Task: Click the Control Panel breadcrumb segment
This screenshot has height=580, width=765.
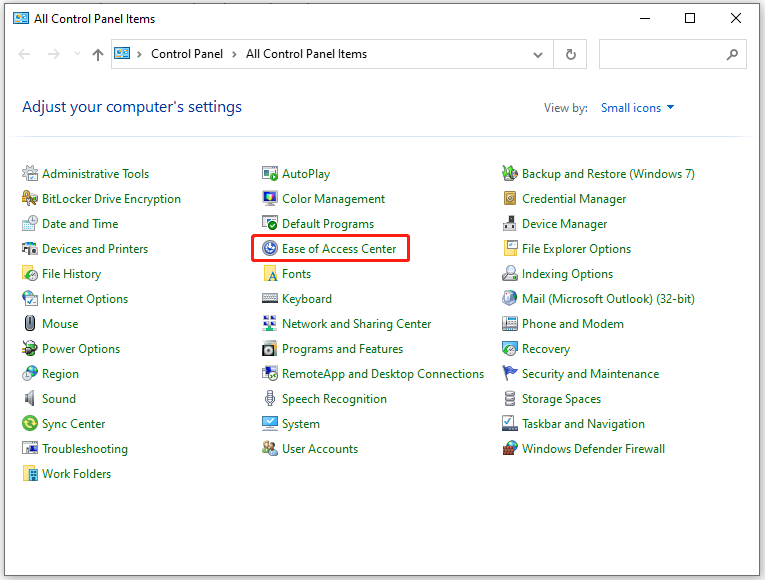Action: click(189, 54)
